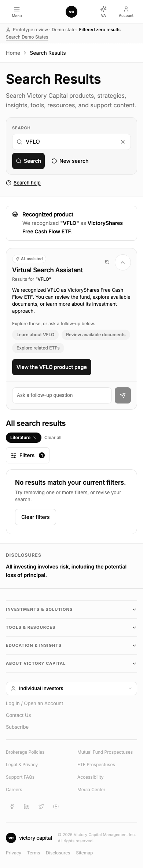Go to Home breadcrumb
Viewport: 143px width, 868px height.
[x=13, y=53]
